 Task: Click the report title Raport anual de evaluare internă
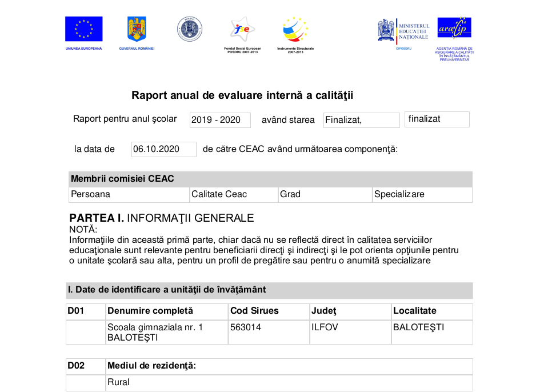tap(242, 95)
